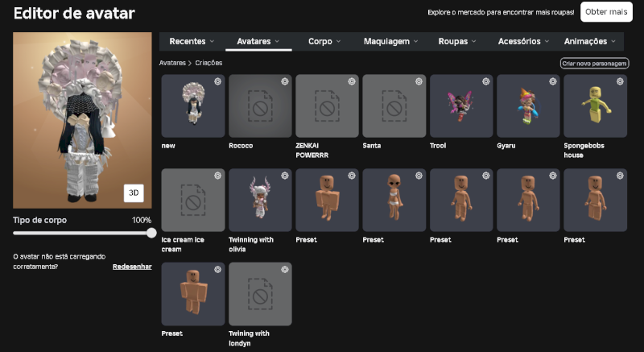This screenshot has width=644, height=352.
Task: Click Criar novo personagem button
Action: (x=594, y=64)
